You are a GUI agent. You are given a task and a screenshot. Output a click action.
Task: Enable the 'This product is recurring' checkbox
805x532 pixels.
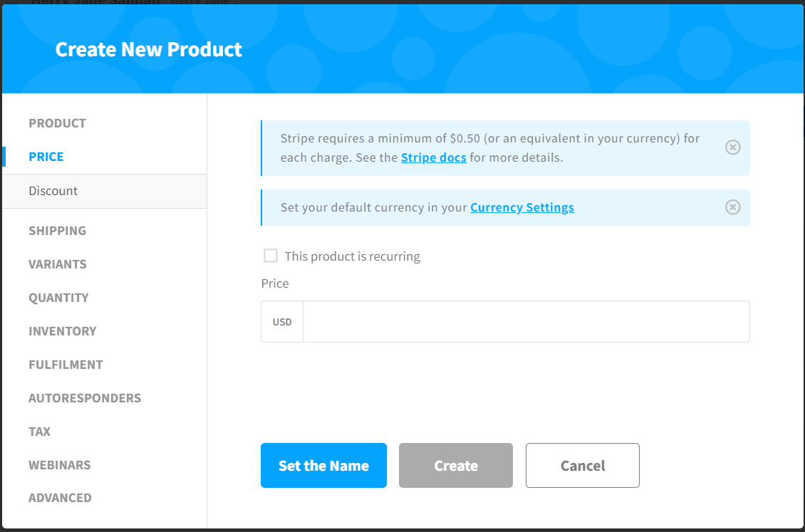[271, 256]
